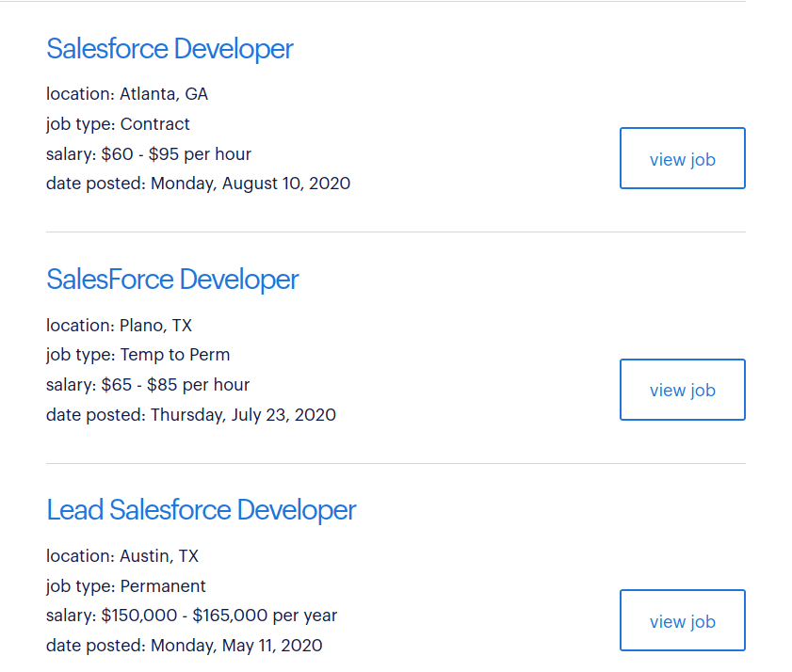Select the text 'job type: Permanent'

coord(126,586)
